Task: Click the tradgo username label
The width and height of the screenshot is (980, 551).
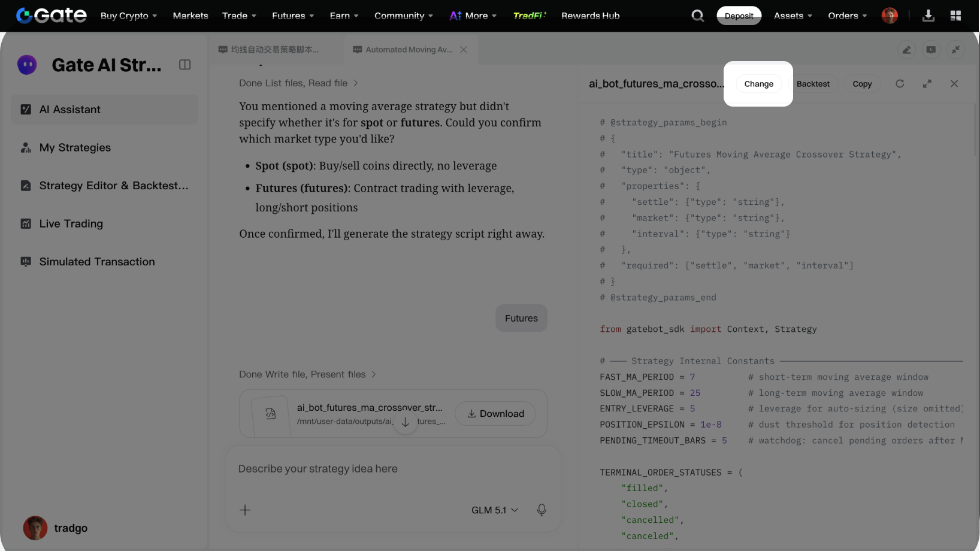Action: 71,528
